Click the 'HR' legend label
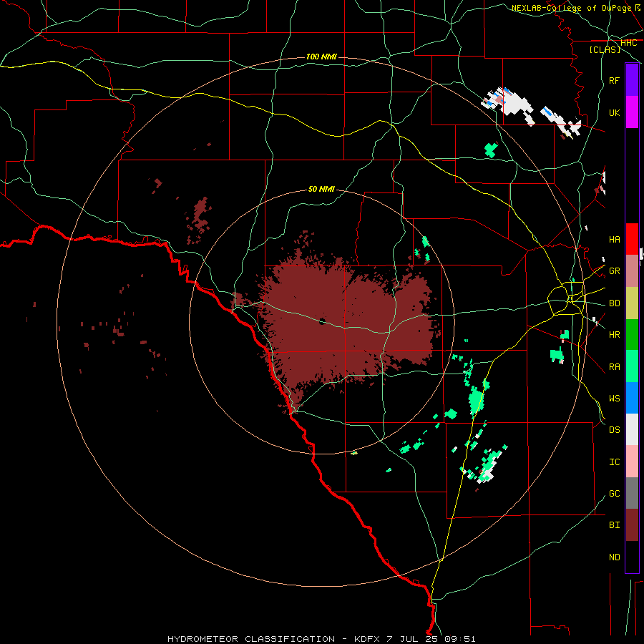 click(x=614, y=334)
